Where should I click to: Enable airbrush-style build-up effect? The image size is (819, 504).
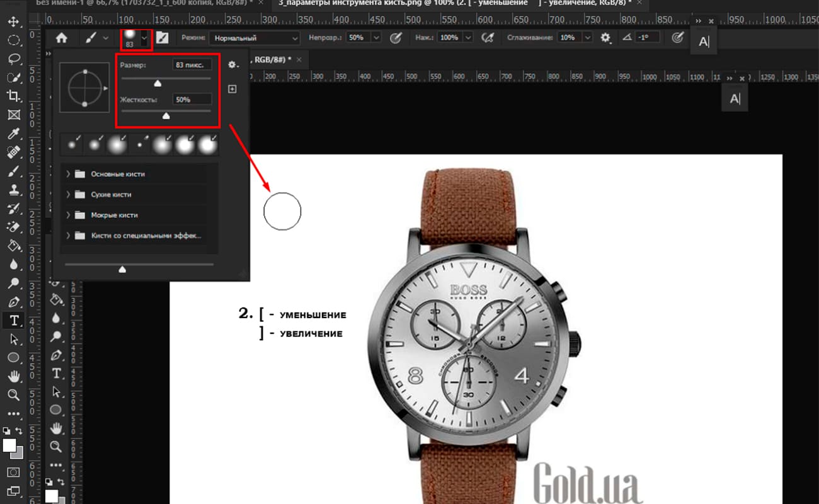pyautogui.click(x=487, y=38)
